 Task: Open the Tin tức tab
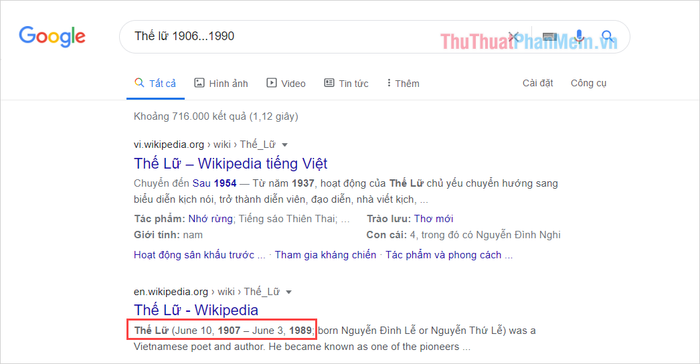pyautogui.click(x=346, y=84)
